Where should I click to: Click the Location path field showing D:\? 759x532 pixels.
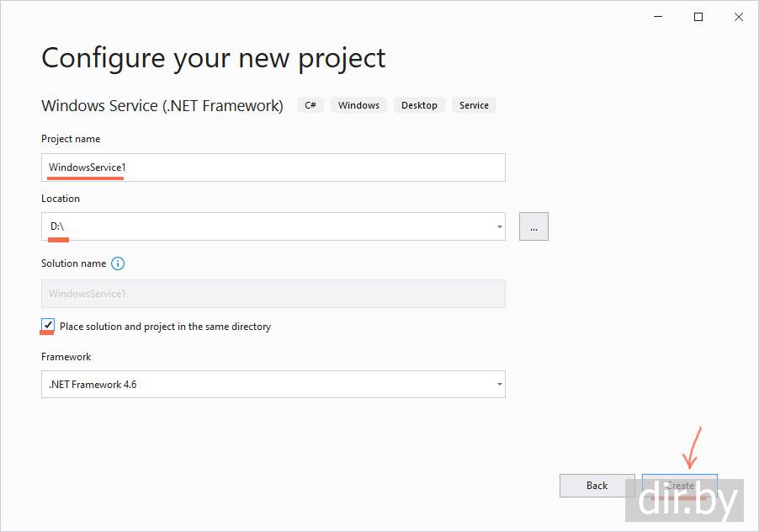265,226
